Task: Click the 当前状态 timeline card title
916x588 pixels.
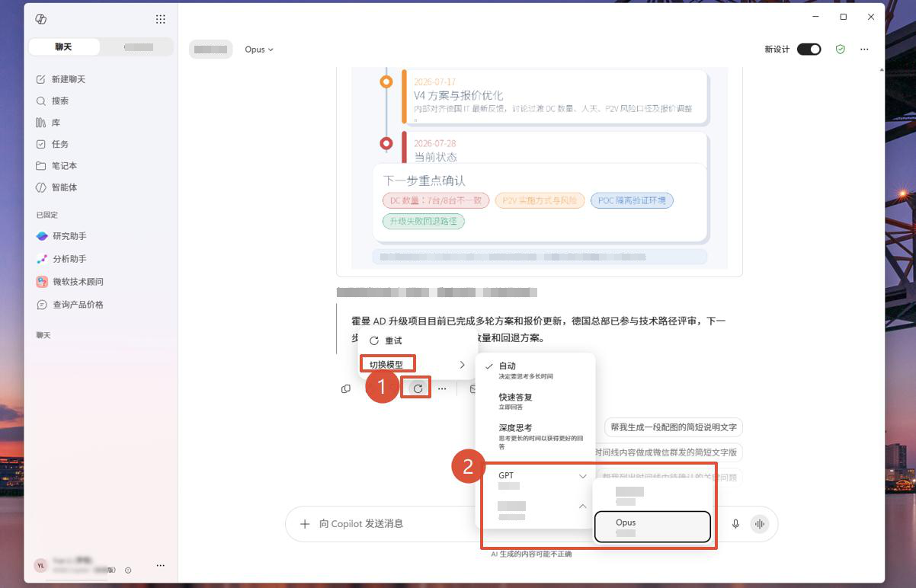Action: click(435, 157)
